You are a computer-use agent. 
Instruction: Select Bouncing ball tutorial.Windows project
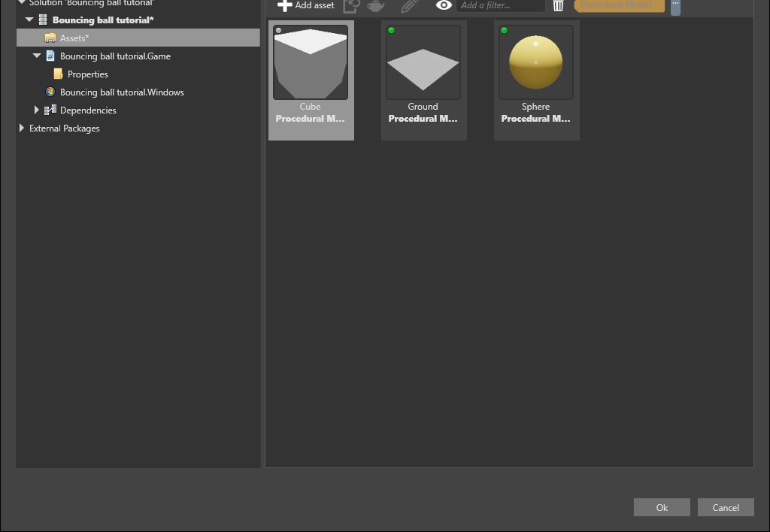(x=122, y=92)
